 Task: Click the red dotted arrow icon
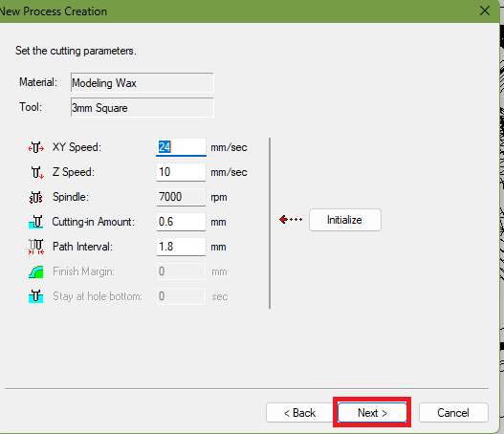point(291,220)
